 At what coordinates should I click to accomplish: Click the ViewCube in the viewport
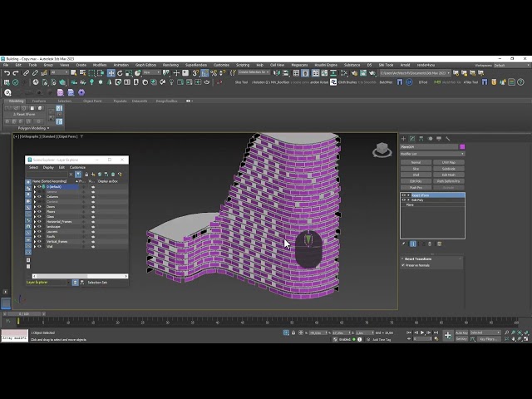point(382,150)
